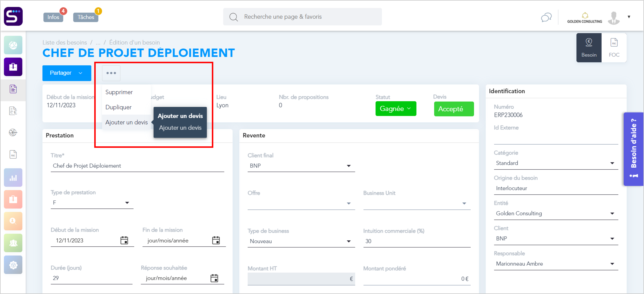Open the Infos notifications button
Screen dimensions: 644x294
point(53,17)
